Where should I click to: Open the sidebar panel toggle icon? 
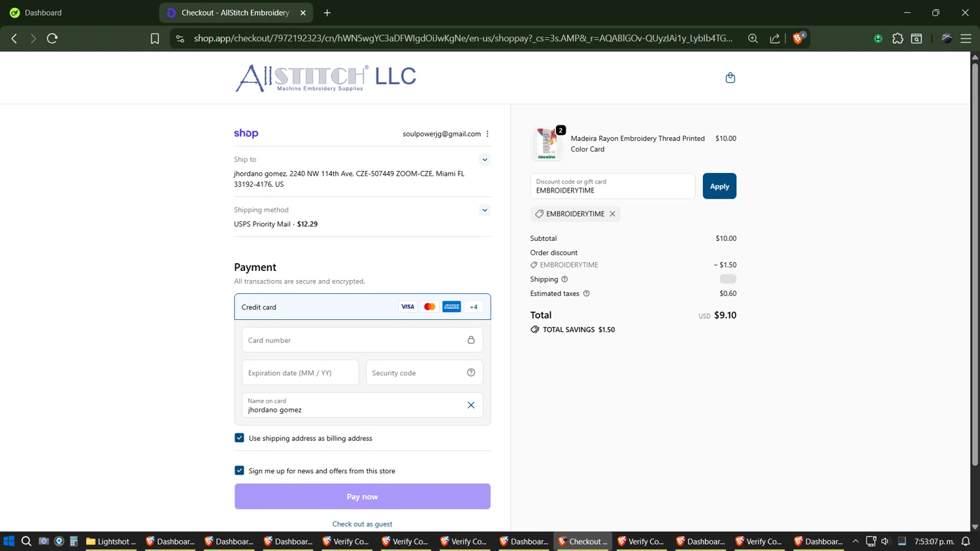tap(917, 39)
